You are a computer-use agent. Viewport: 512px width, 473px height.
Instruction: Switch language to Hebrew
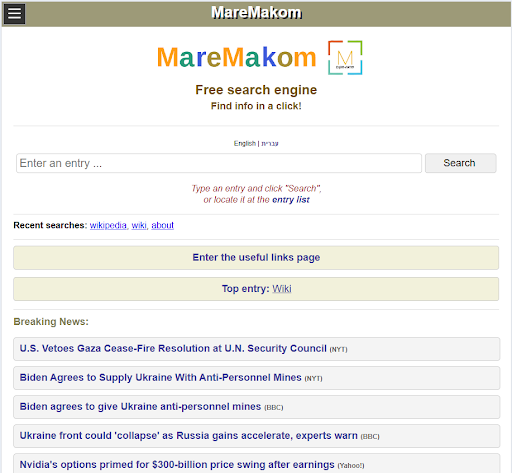(x=270, y=143)
